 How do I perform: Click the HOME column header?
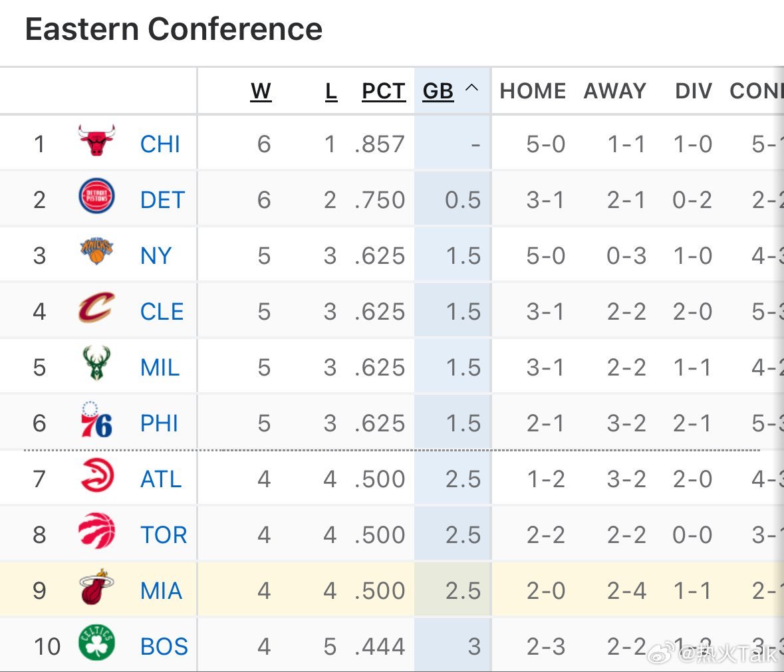(533, 91)
